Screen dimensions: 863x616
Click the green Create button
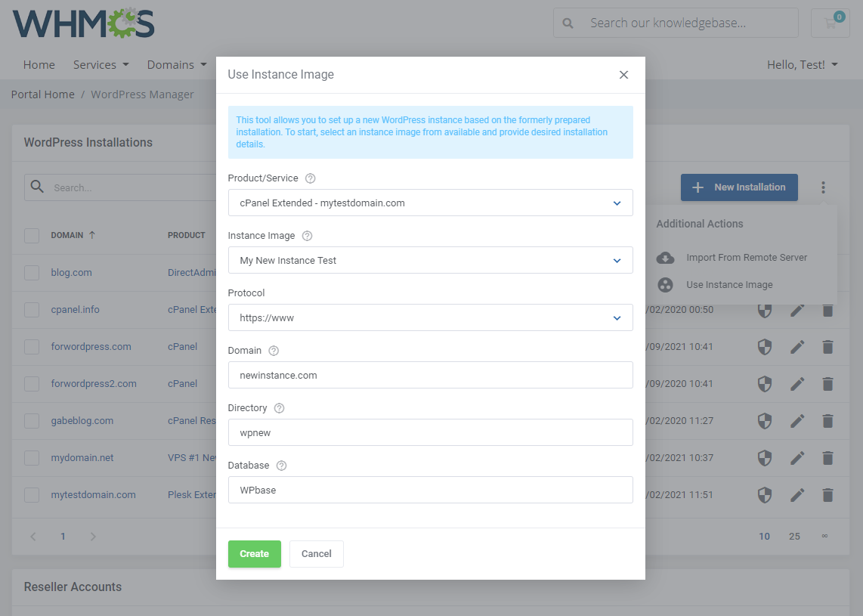point(254,554)
